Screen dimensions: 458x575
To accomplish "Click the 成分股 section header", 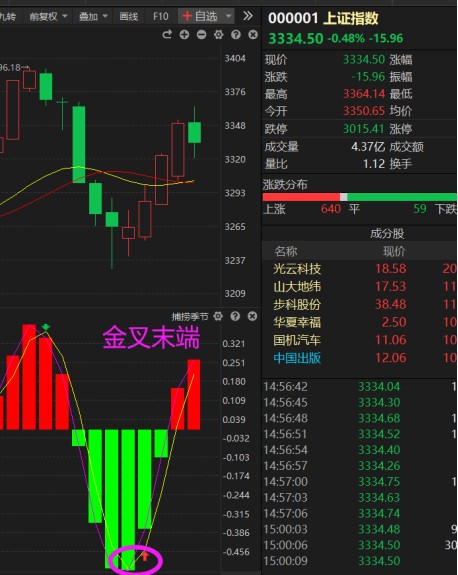I will [x=387, y=234].
